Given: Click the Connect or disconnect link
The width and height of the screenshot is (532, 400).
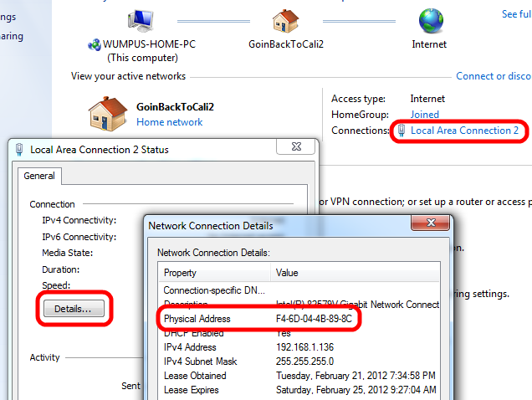Looking at the screenshot, I should pyautogui.click(x=494, y=76).
